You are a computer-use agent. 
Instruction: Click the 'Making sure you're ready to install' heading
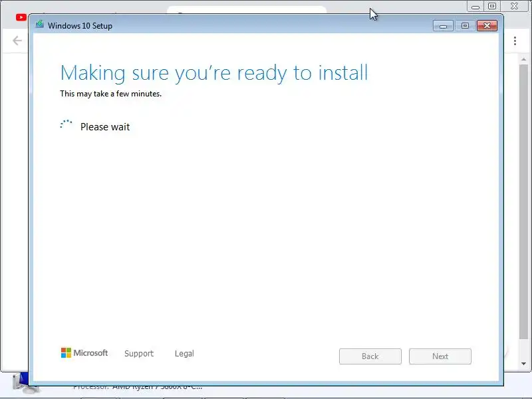click(214, 73)
